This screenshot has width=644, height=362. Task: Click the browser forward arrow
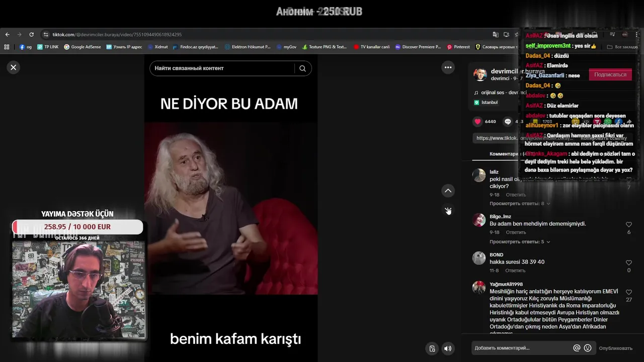19,35
